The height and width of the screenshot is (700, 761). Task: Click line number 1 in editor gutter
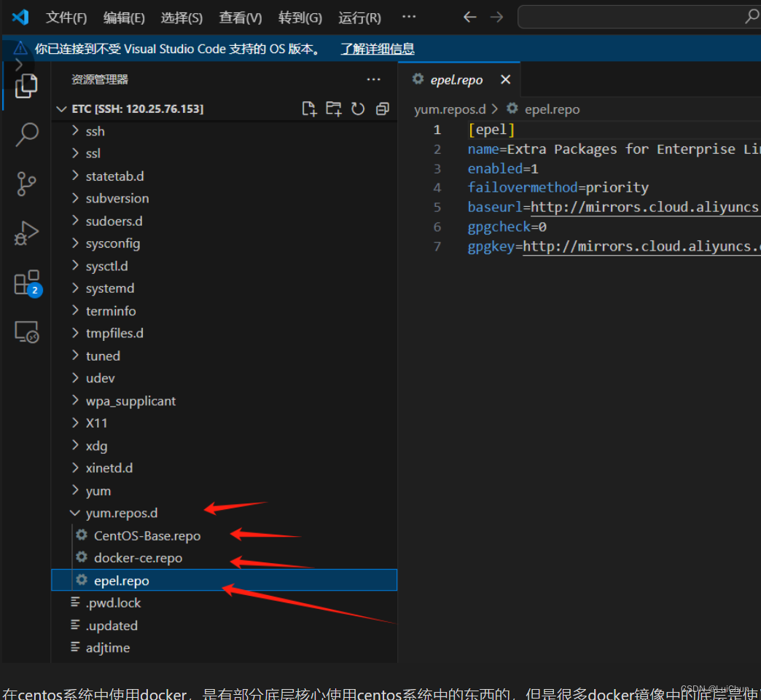(x=437, y=130)
